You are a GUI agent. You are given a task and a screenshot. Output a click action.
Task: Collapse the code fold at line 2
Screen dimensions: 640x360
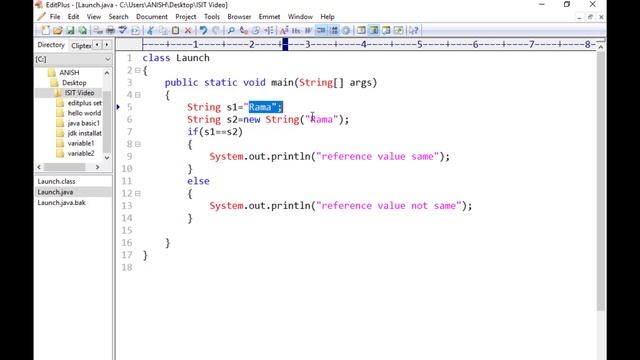[138, 70]
